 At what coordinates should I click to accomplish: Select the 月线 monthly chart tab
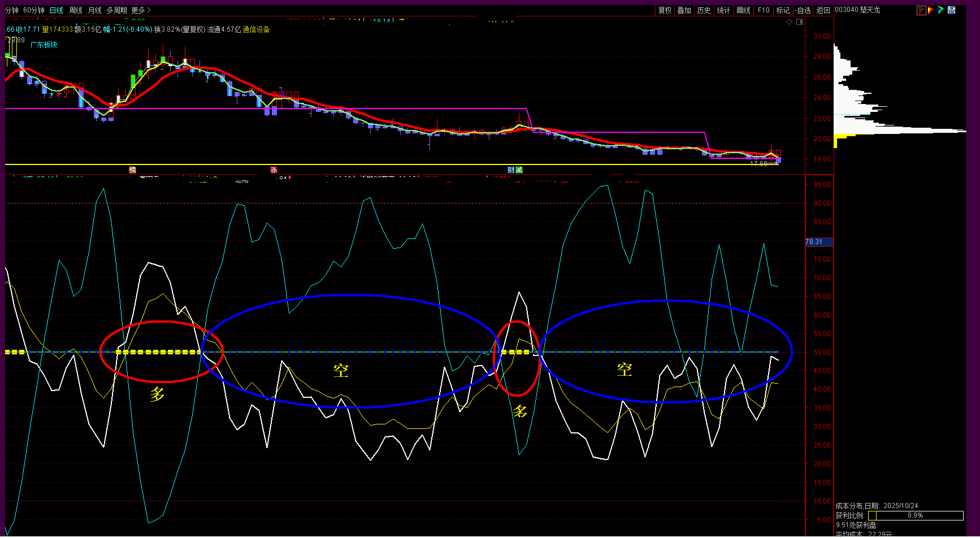[x=95, y=10]
